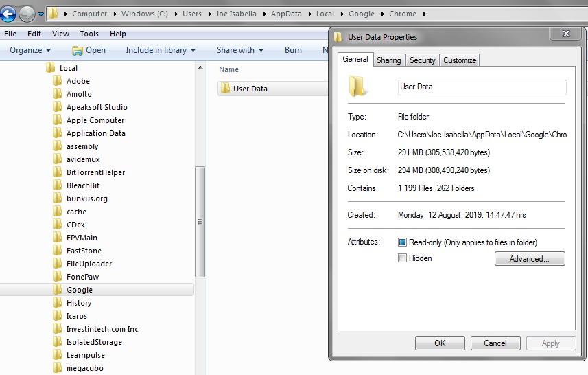Click the BleachBit folder icon
This screenshot has height=375, width=588.
(57, 185)
